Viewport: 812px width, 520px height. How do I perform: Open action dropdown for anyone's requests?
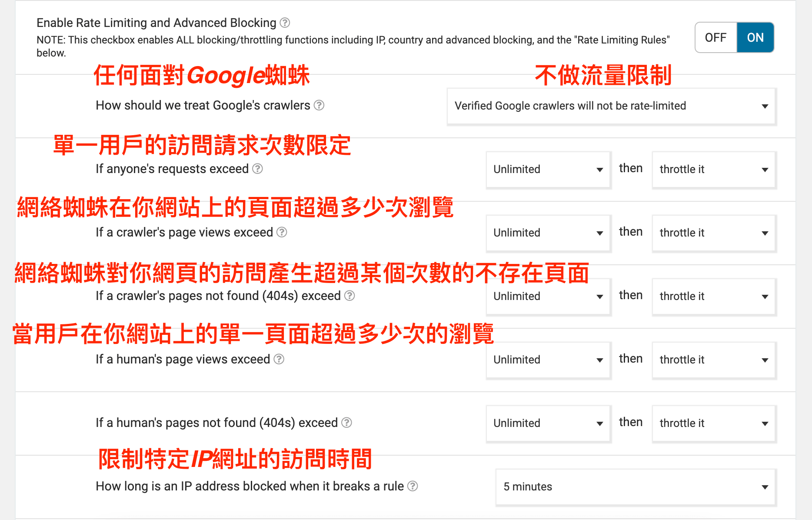tap(713, 170)
